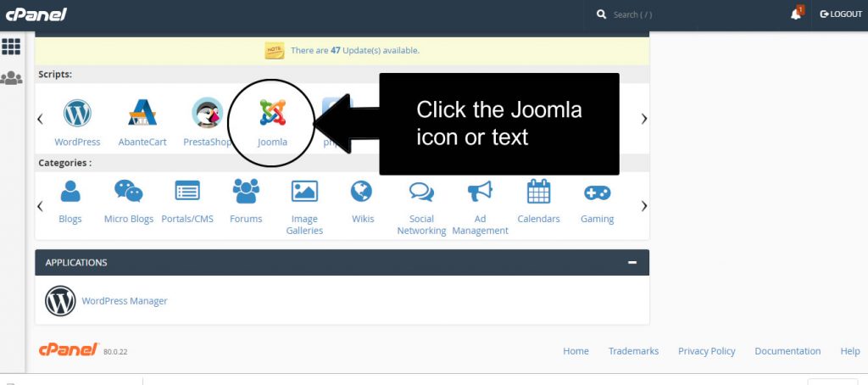
Task: Click the Joomla logo icon
Action: pos(272,113)
